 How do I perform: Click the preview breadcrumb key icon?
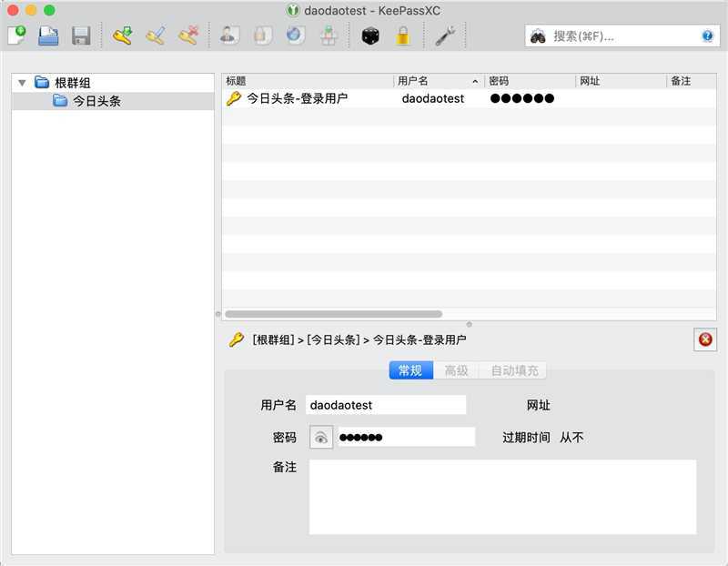[236, 339]
